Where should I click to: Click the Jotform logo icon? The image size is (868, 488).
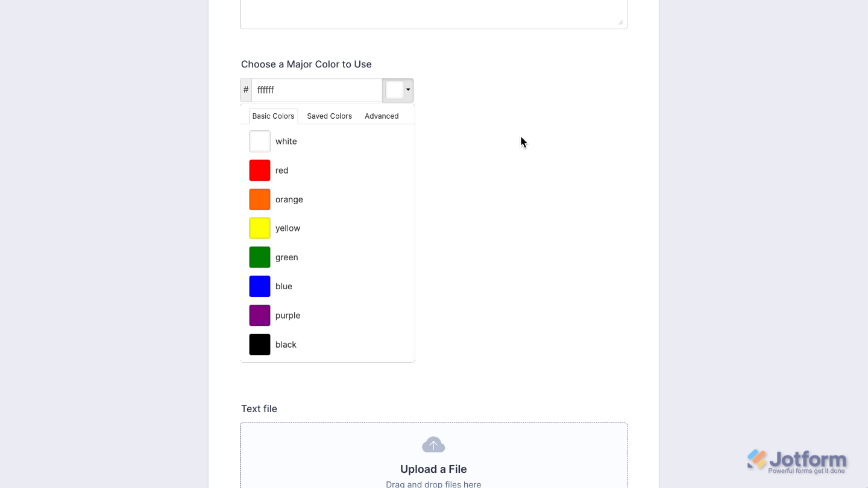[756, 460]
